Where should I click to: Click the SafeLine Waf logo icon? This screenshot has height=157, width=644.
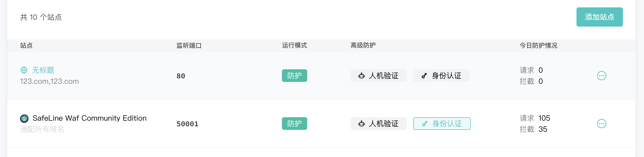coord(24,119)
